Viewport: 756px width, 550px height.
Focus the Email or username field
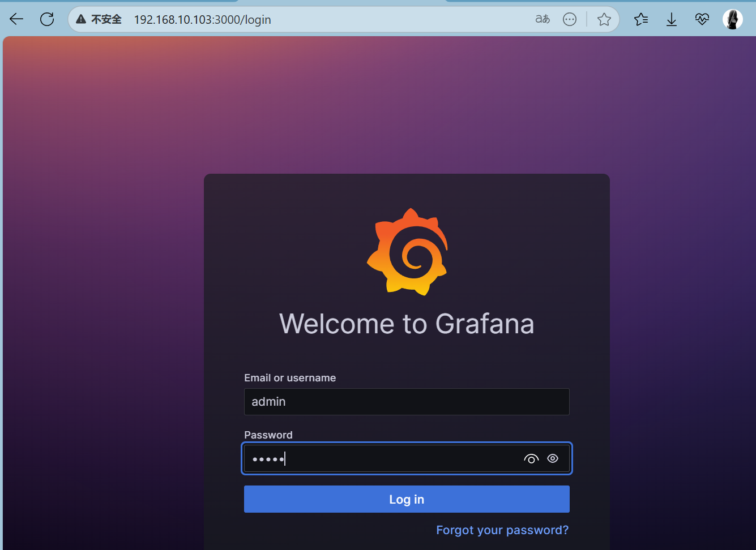(x=407, y=402)
